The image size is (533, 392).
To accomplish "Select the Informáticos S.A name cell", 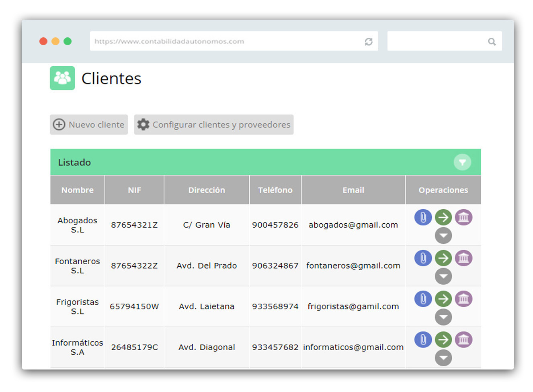I will coord(78,347).
